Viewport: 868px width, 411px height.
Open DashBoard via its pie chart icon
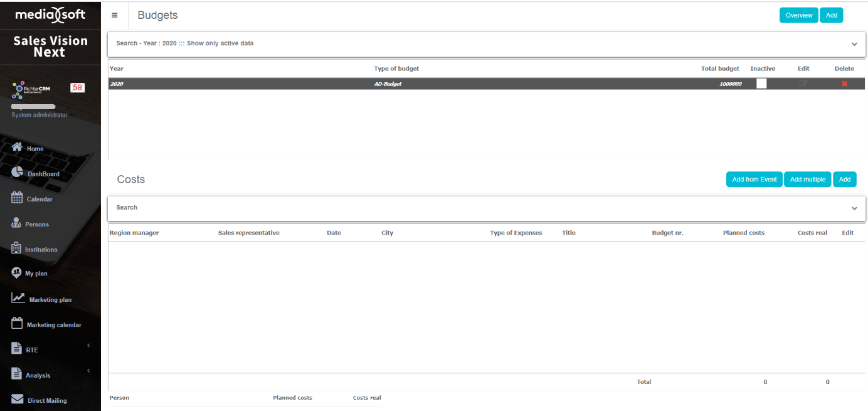click(17, 172)
